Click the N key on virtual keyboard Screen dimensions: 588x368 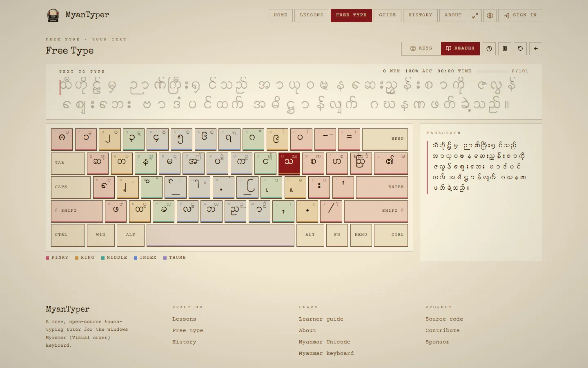(235, 211)
